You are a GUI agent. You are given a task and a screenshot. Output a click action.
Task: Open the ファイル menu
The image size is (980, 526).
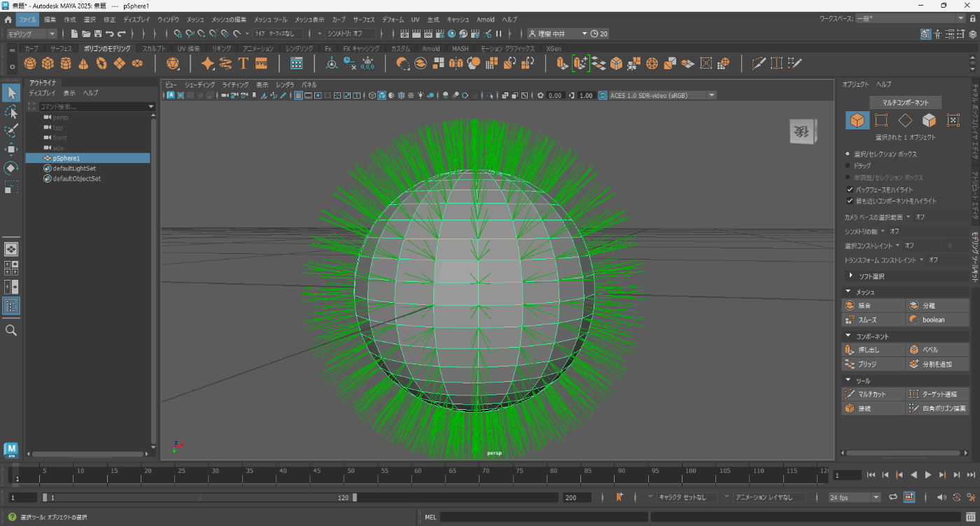(27, 20)
